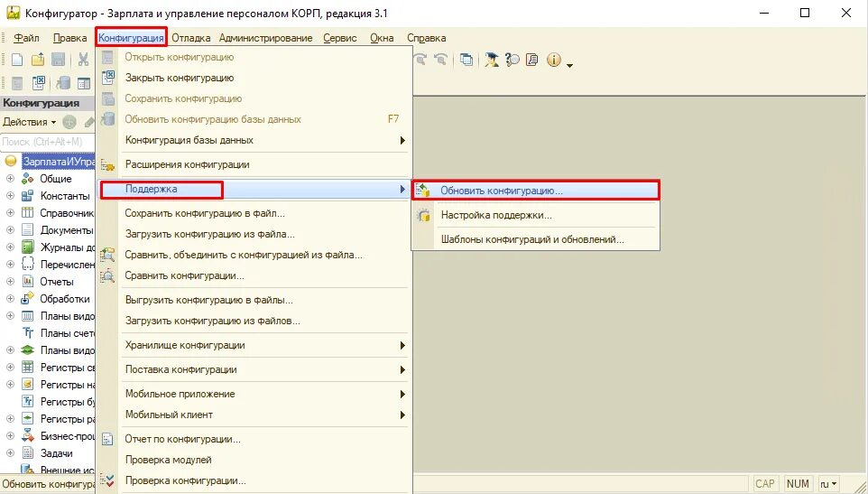Select the Задачи tree item
The width and height of the screenshot is (868, 494).
pos(57,453)
